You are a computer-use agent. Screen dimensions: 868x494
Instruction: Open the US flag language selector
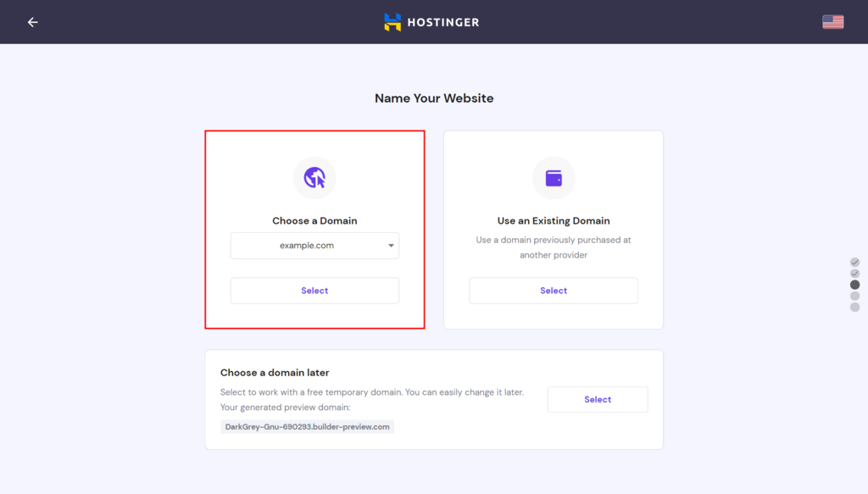click(832, 22)
